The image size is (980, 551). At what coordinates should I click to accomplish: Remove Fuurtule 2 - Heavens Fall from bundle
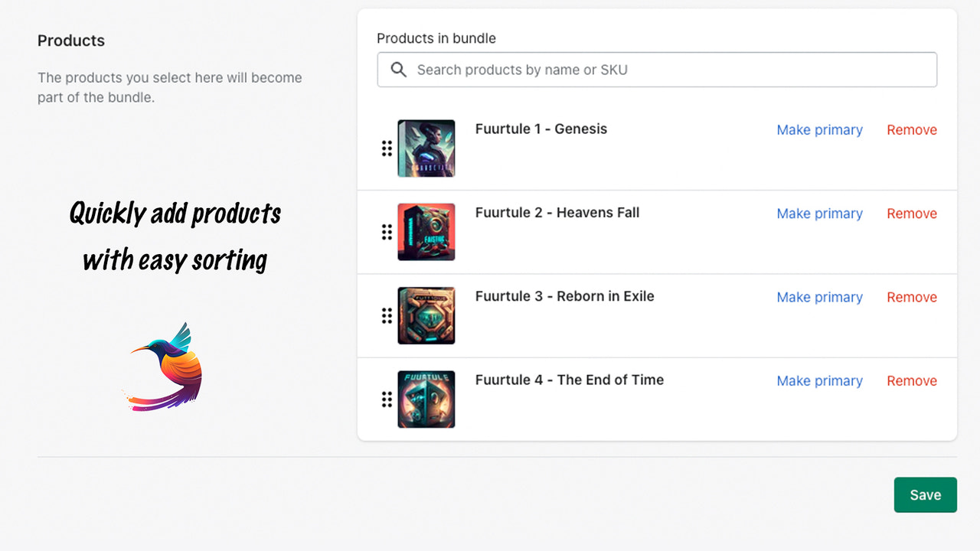point(911,213)
